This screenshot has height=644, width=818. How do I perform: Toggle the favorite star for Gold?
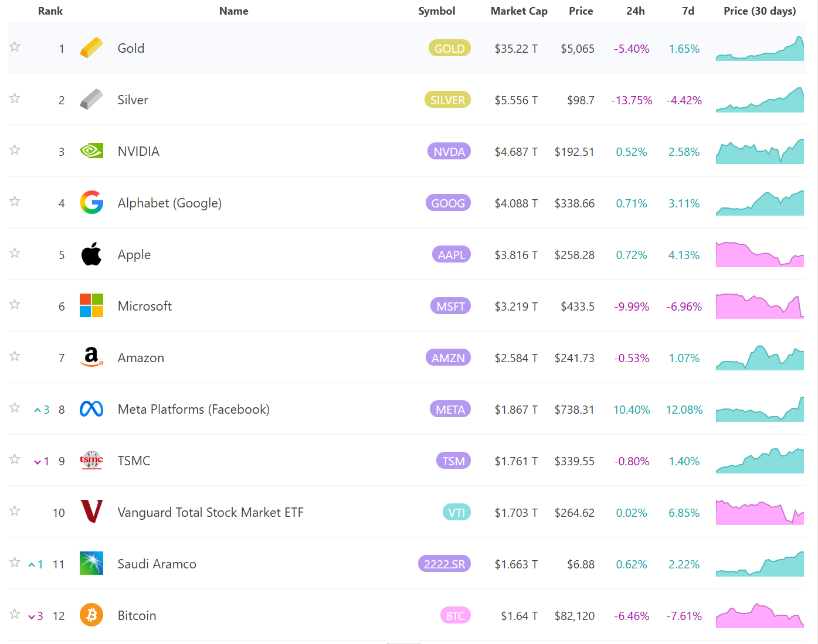tap(15, 47)
